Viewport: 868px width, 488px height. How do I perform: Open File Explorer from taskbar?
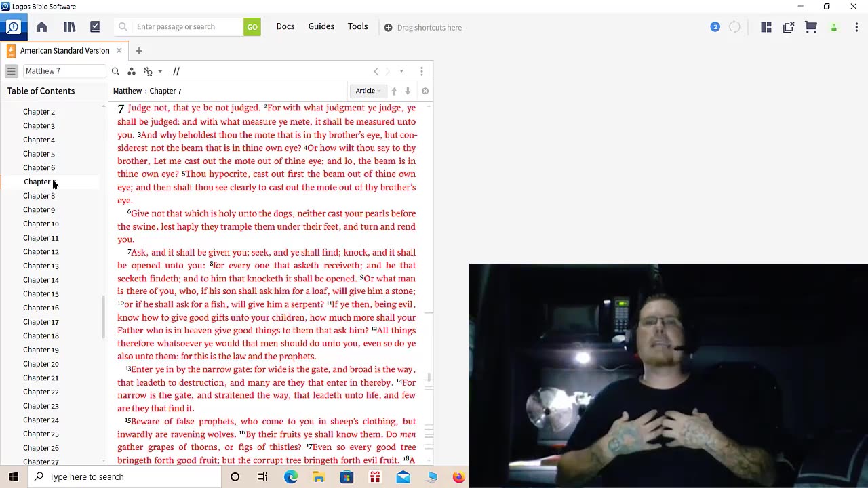click(319, 477)
